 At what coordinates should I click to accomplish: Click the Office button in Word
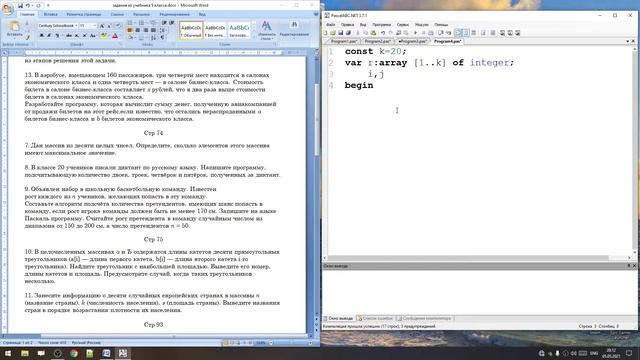click(x=7, y=8)
